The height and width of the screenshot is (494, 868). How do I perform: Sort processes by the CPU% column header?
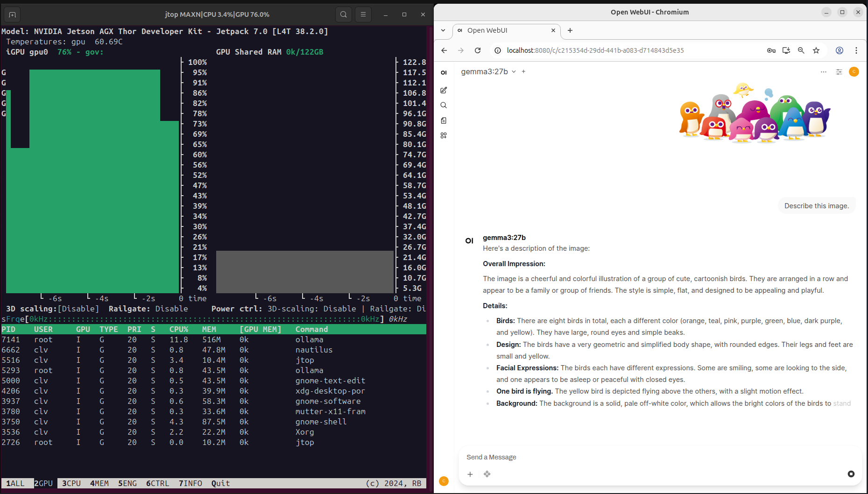pyautogui.click(x=178, y=329)
